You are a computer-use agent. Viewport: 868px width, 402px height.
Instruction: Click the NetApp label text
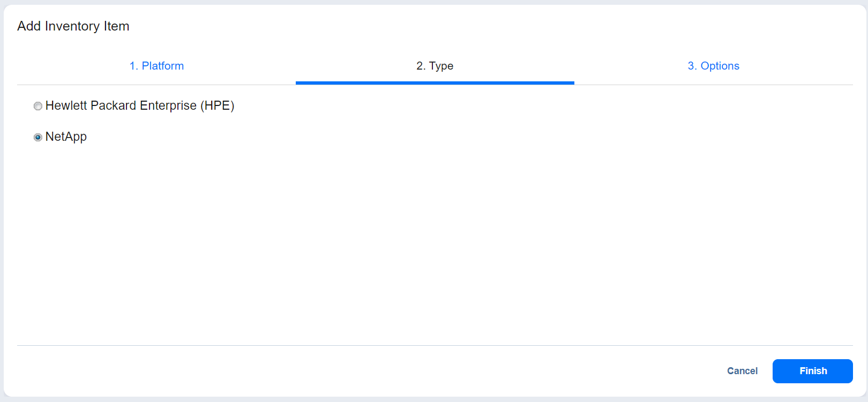point(66,136)
